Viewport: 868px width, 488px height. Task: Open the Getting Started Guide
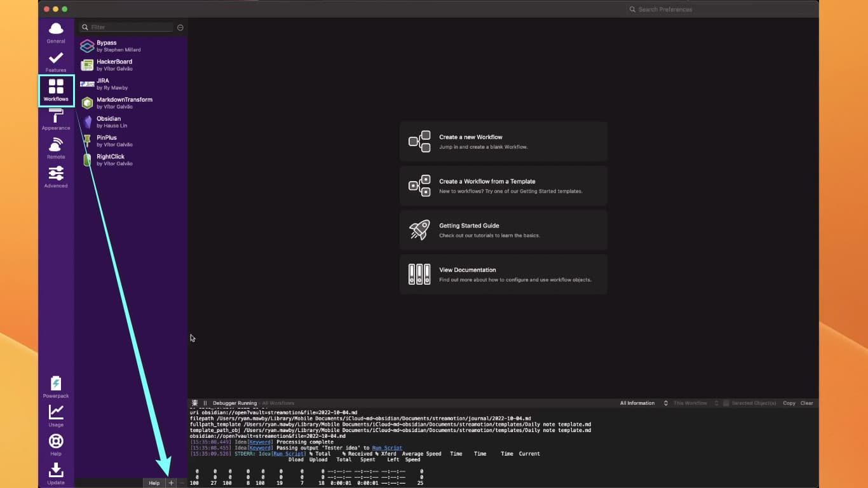pyautogui.click(x=503, y=230)
